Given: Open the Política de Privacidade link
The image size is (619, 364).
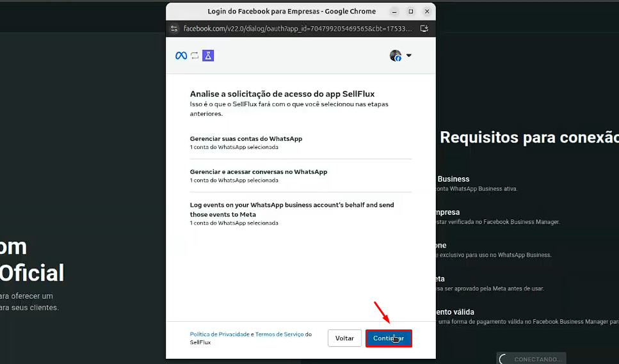Looking at the screenshot, I should (219, 334).
